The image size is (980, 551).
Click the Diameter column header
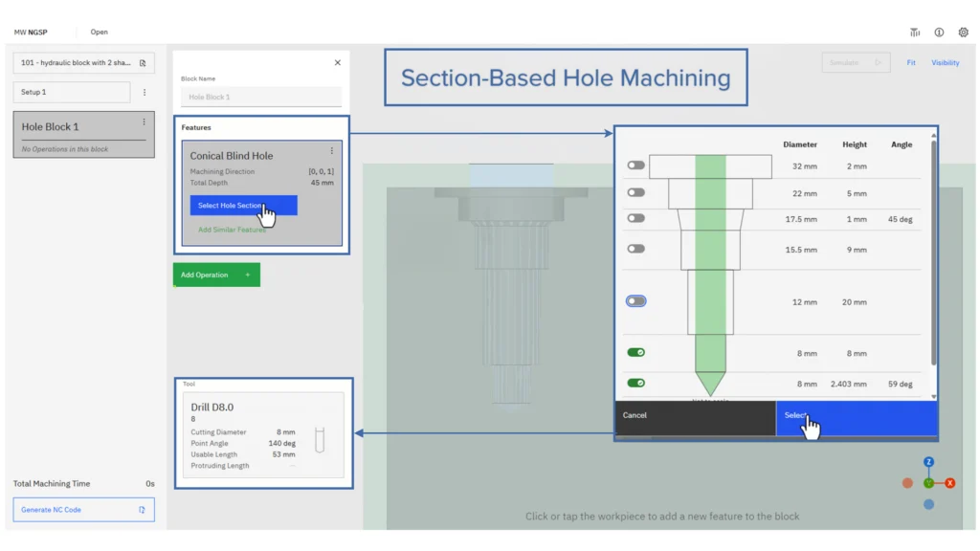pos(800,144)
